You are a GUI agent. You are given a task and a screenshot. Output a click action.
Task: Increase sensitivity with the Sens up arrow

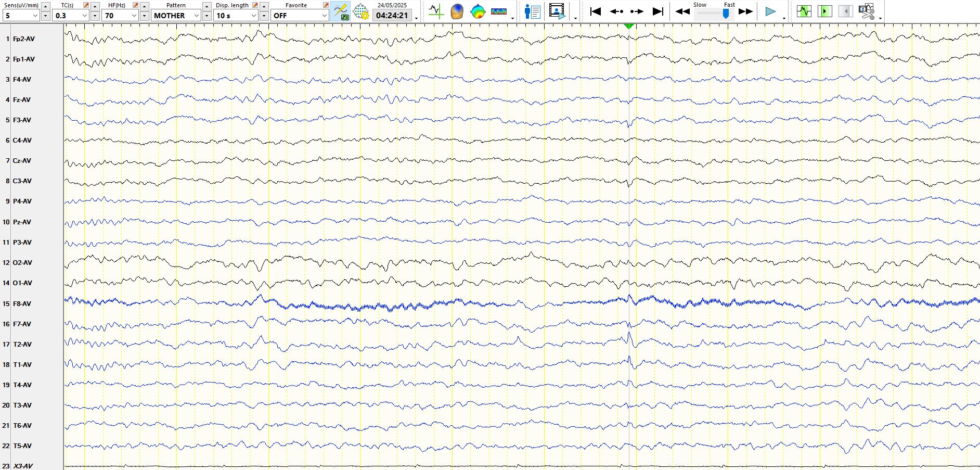(x=45, y=6)
